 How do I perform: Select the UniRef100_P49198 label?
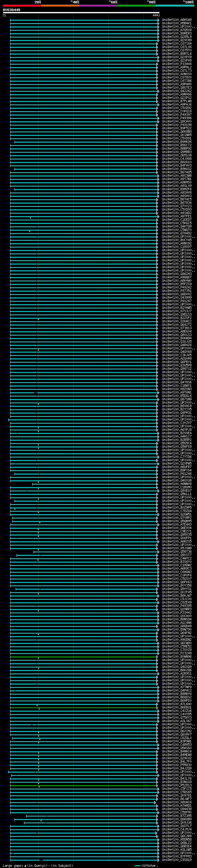[176, 125]
